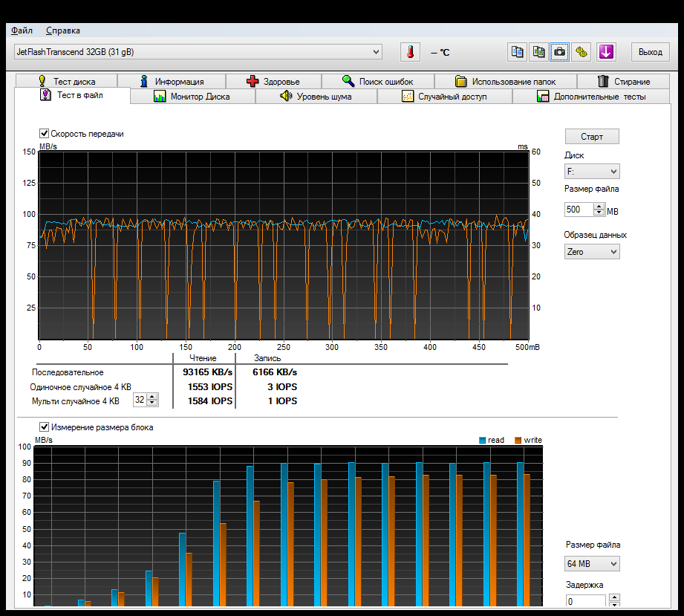Decrease the 500 MB file size spinner

pos(599,213)
